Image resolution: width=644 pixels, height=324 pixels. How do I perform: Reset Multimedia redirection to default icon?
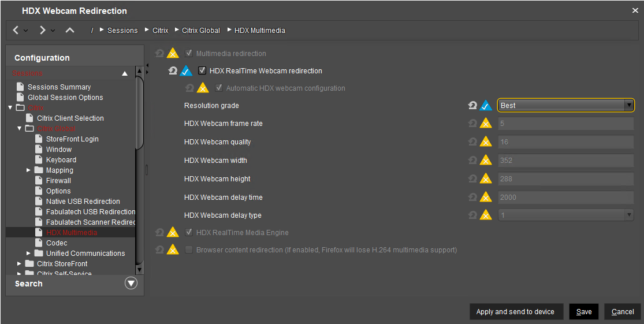(159, 53)
